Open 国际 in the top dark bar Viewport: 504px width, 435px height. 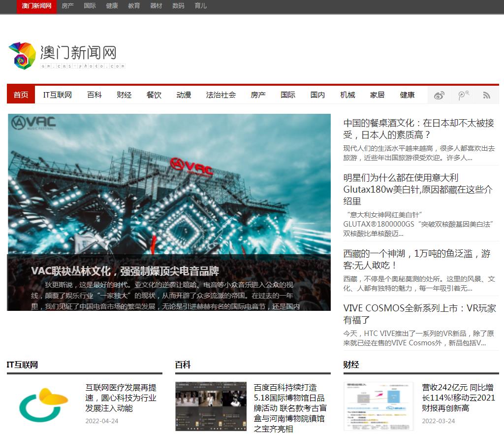[x=90, y=6]
